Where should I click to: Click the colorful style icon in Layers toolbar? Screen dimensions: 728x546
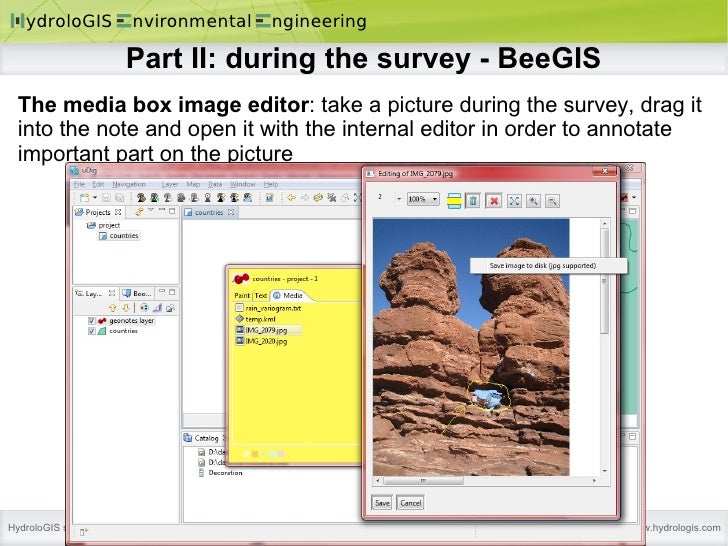tap(144, 308)
